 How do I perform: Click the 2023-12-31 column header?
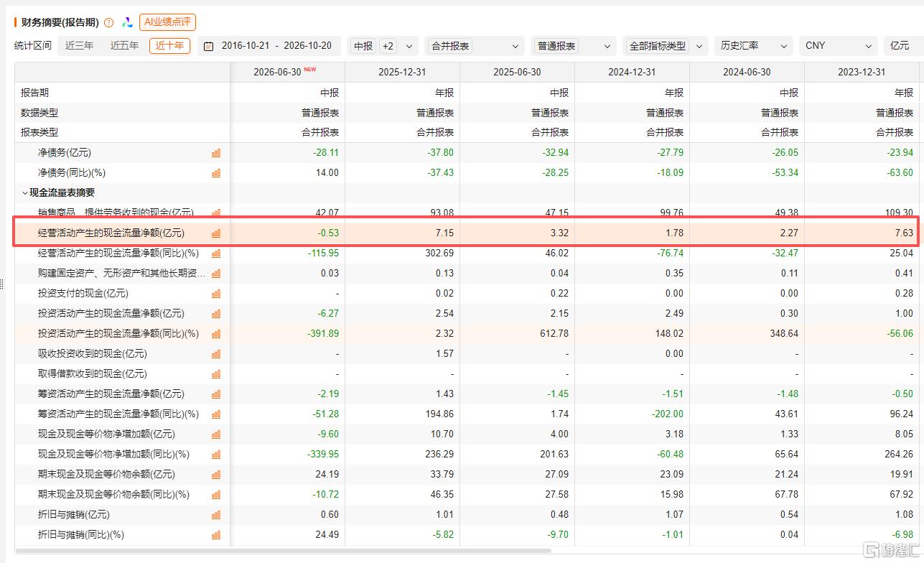pos(862,73)
